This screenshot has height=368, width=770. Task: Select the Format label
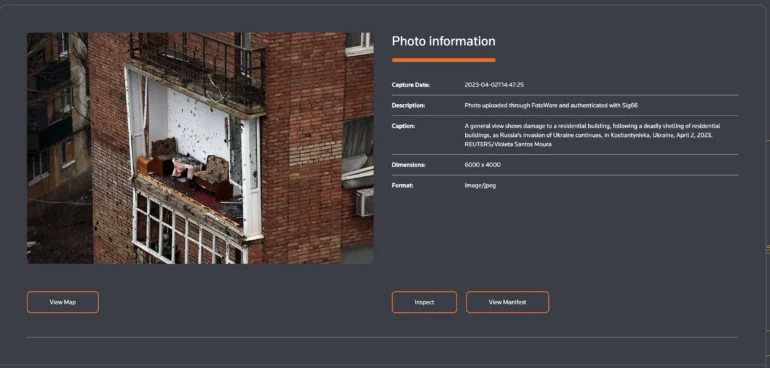click(403, 186)
